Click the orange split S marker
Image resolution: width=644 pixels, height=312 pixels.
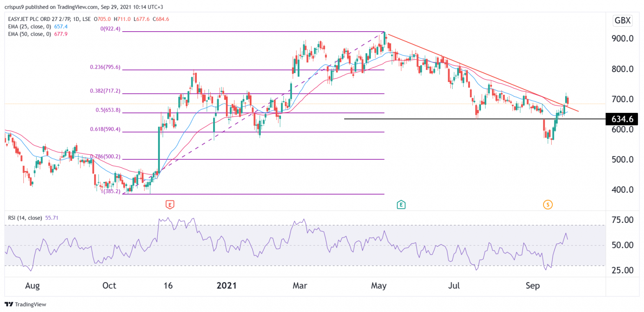[547, 204]
